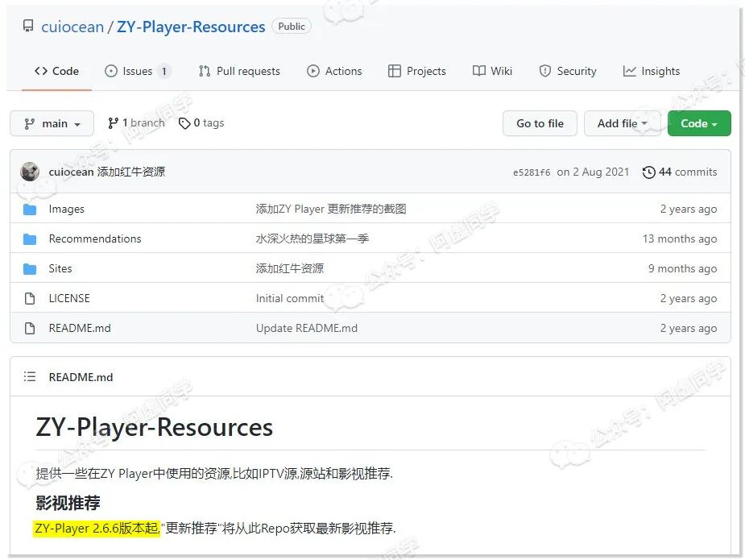Open the Insights tab
The width and height of the screenshot is (745, 560).
coord(651,71)
